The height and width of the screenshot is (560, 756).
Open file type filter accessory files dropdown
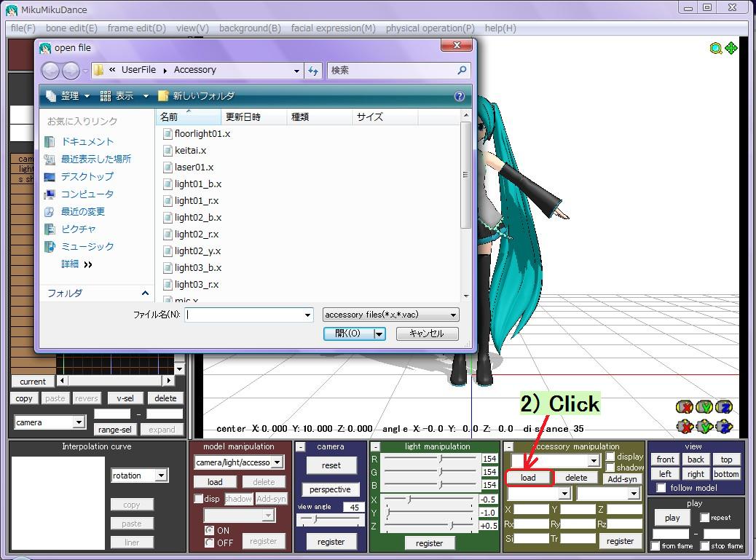tap(390, 315)
